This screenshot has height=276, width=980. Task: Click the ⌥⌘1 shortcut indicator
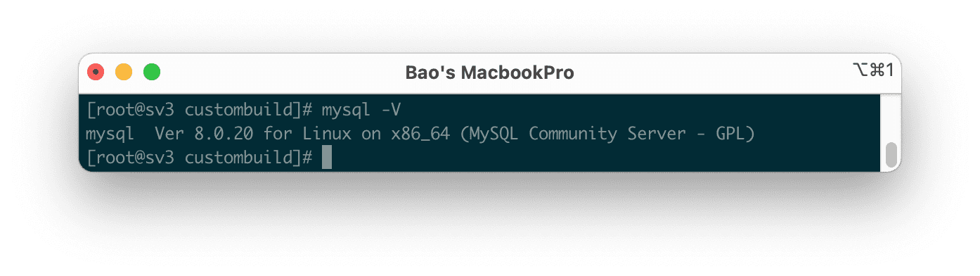tap(871, 70)
